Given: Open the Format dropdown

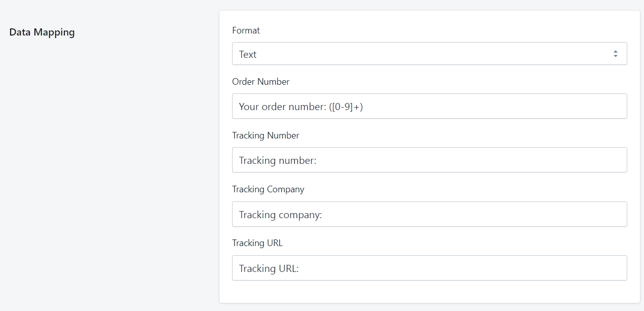Looking at the screenshot, I should coord(429,54).
